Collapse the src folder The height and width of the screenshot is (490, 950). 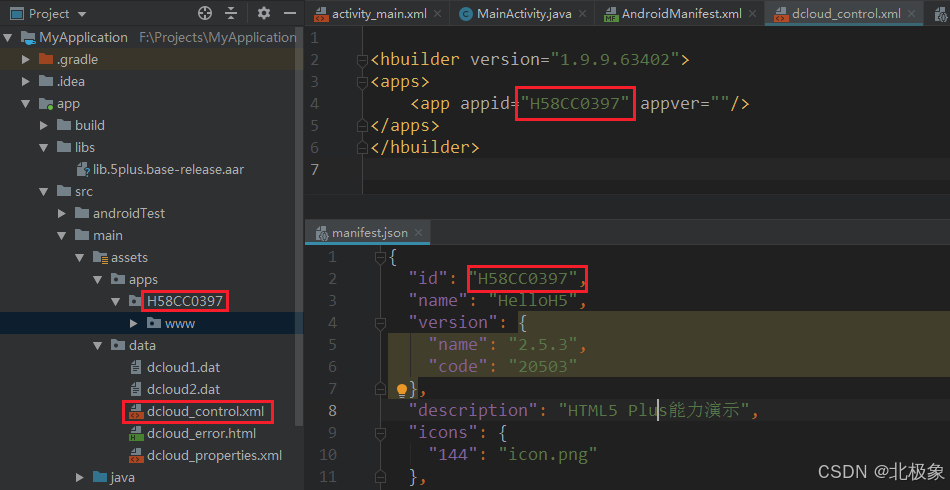(44, 191)
